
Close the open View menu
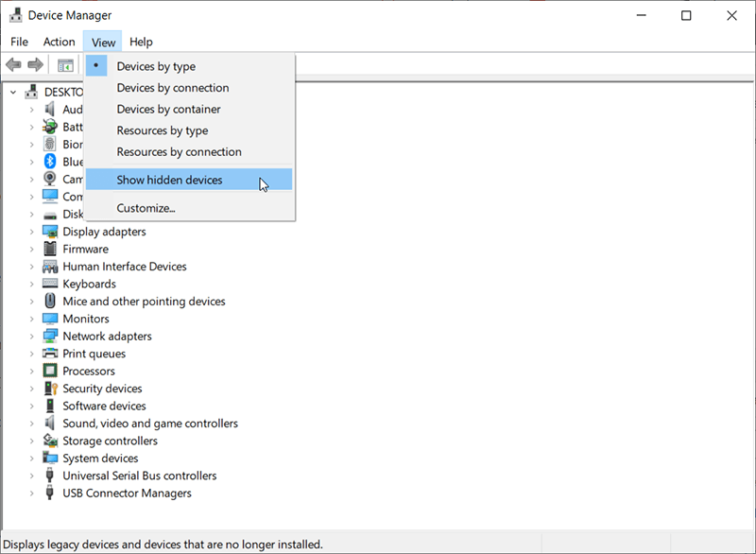tap(103, 42)
